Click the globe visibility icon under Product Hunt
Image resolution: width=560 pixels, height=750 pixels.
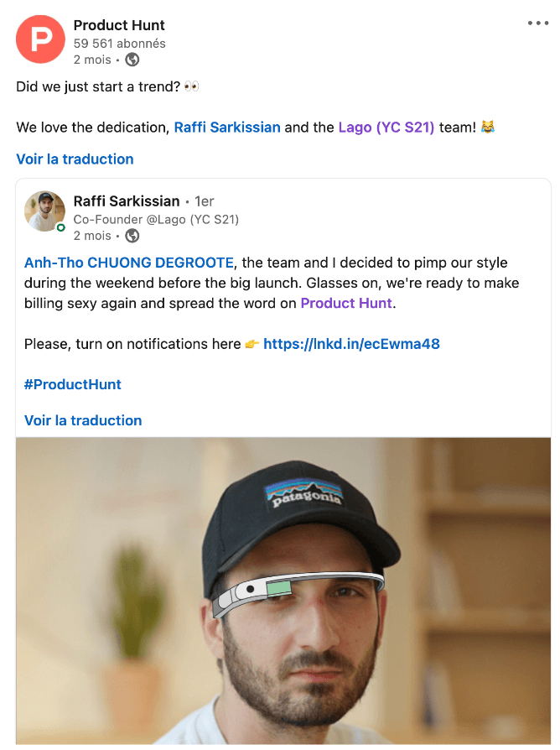click(x=132, y=60)
